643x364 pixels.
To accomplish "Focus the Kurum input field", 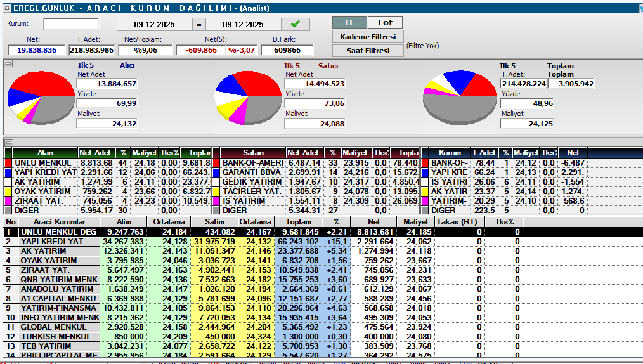I will 71,24.
